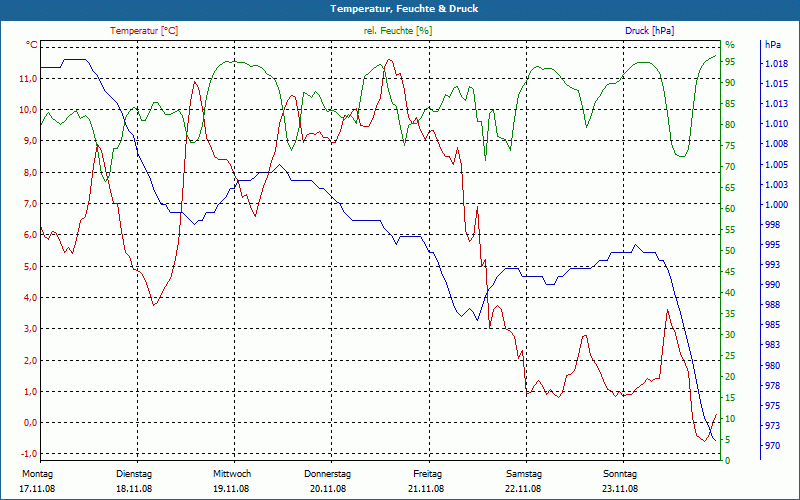Click the "95" humidity axis value

pyautogui.click(x=730, y=62)
